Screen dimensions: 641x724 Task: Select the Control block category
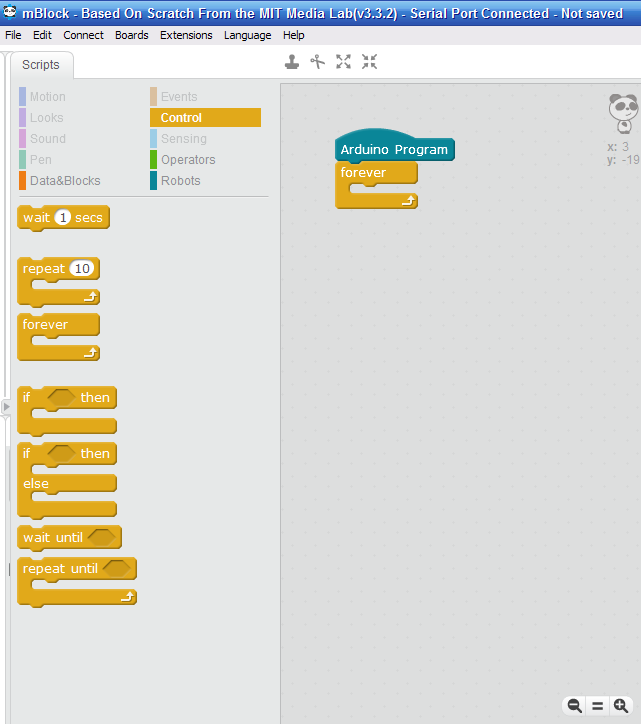pos(205,118)
